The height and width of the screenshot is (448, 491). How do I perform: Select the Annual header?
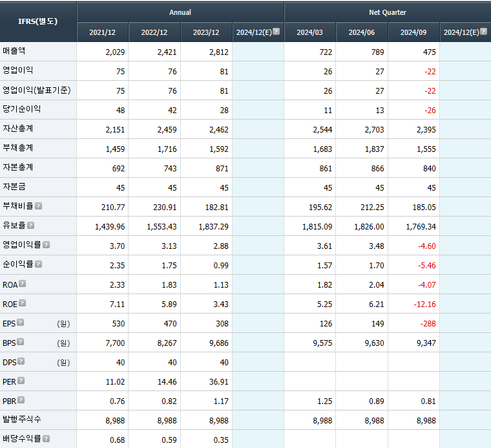tap(180, 12)
